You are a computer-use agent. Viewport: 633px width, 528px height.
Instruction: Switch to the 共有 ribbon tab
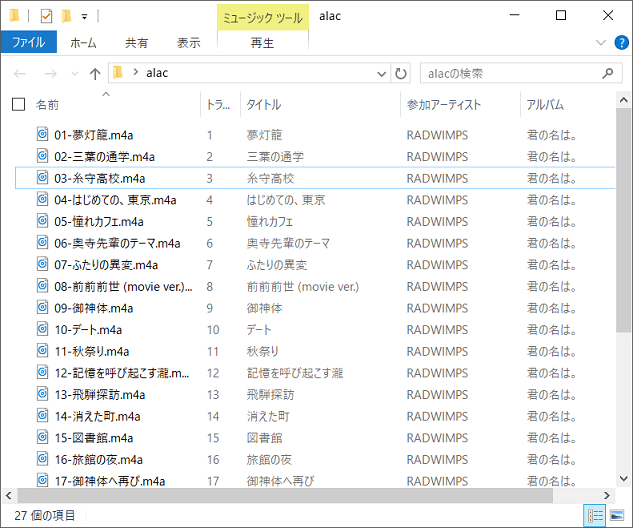[x=136, y=43]
